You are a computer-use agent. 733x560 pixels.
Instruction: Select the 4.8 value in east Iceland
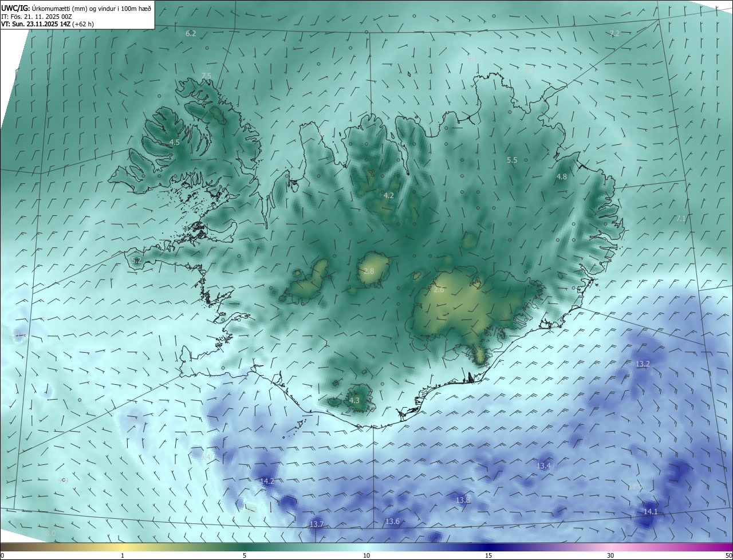pos(562,177)
